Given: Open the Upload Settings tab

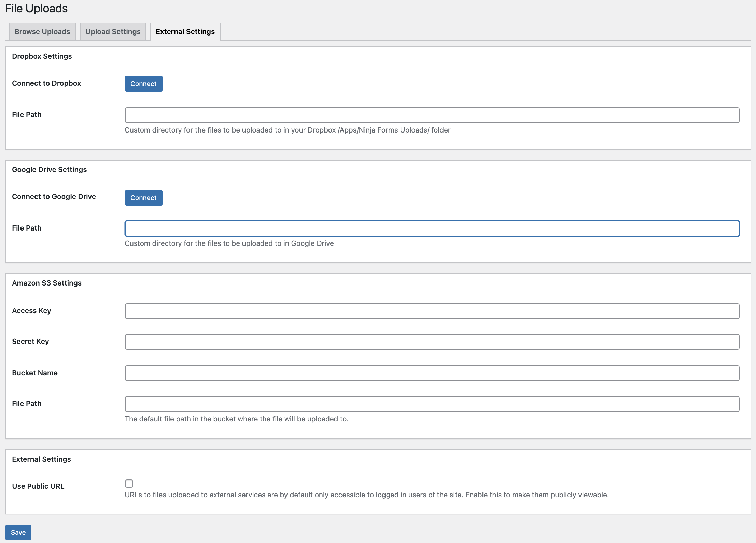Looking at the screenshot, I should click(x=113, y=32).
